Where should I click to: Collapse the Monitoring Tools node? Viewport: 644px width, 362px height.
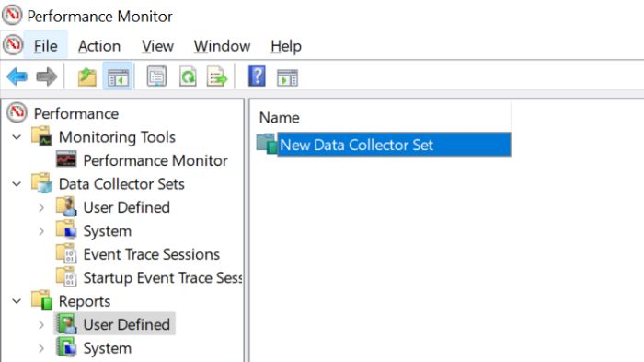point(17,137)
